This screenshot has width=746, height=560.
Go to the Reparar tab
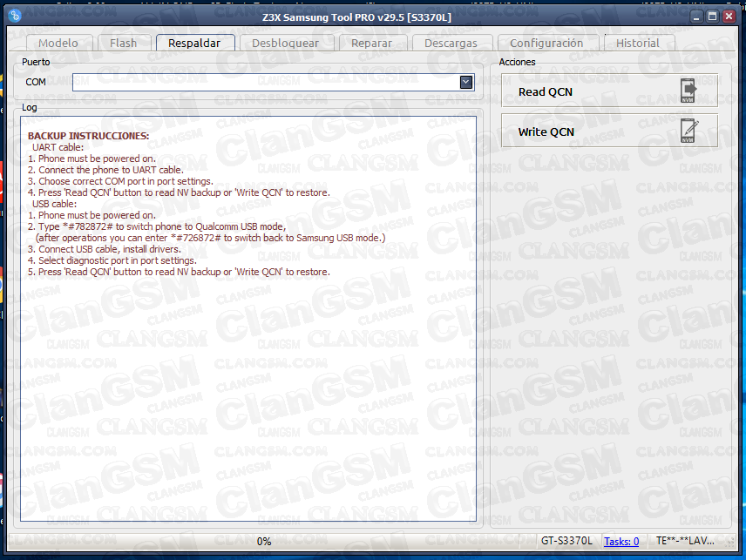click(x=372, y=43)
